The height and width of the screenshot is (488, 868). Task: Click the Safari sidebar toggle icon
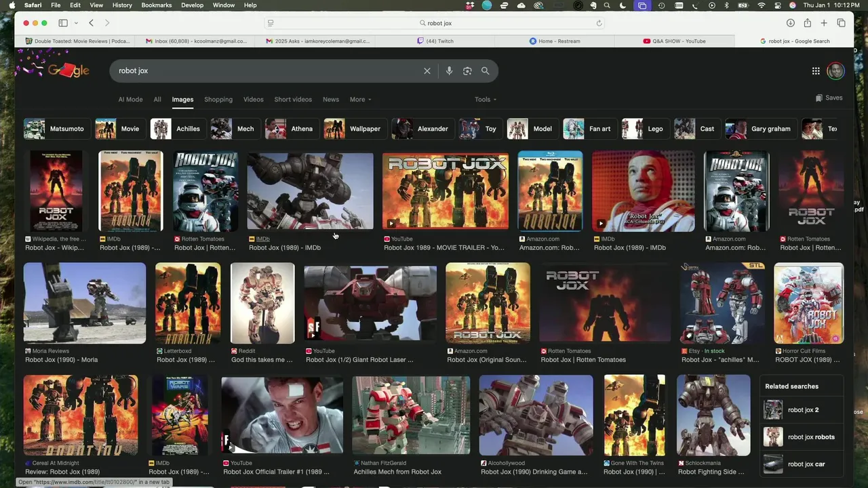click(63, 23)
